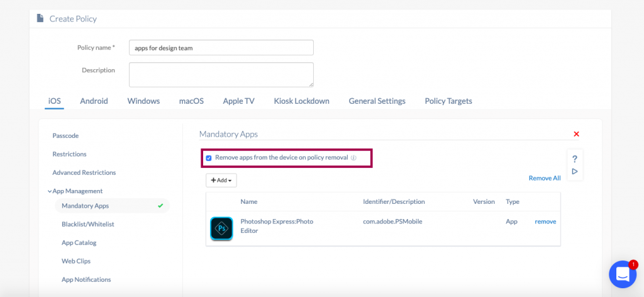Click the Policy name input field
644x297 pixels.
point(221,48)
